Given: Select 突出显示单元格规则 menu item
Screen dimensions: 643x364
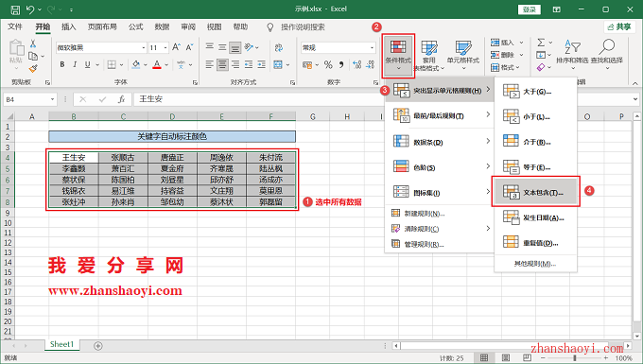Looking at the screenshot, I should click(440, 90).
